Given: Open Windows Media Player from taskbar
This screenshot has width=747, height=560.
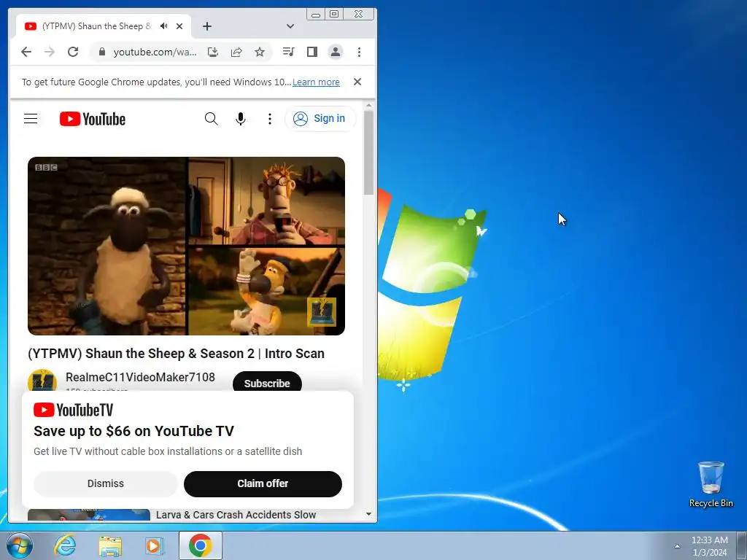Looking at the screenshot, I should (154, 545).
